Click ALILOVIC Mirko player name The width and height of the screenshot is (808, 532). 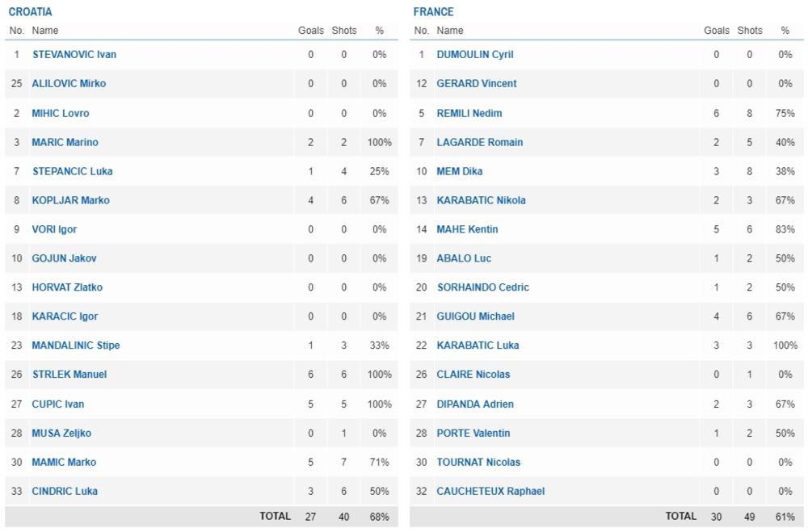pos(69,84)
